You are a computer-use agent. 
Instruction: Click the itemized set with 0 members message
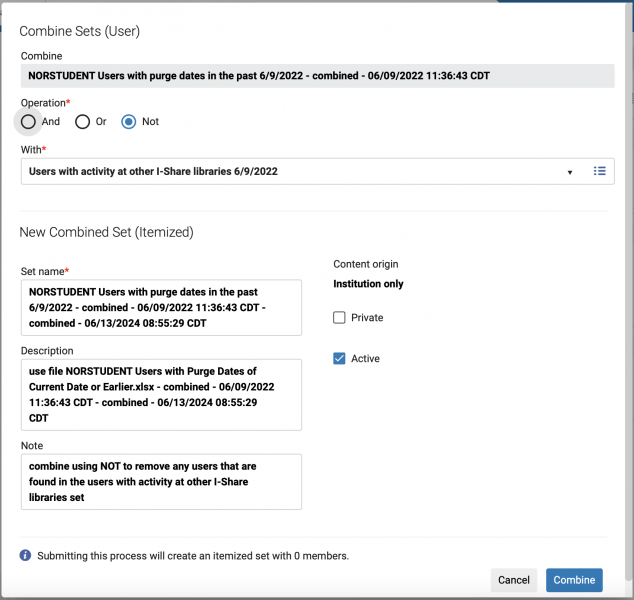(x=192, y=556)
